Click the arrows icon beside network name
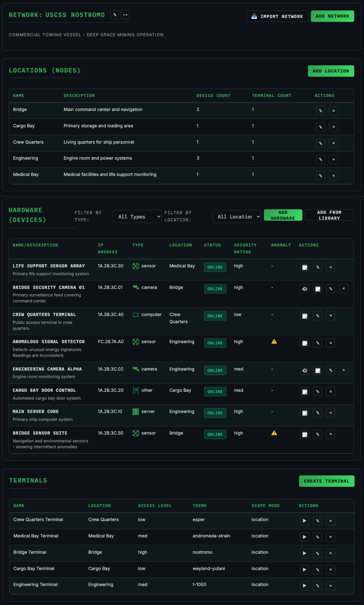 [125, 15]
